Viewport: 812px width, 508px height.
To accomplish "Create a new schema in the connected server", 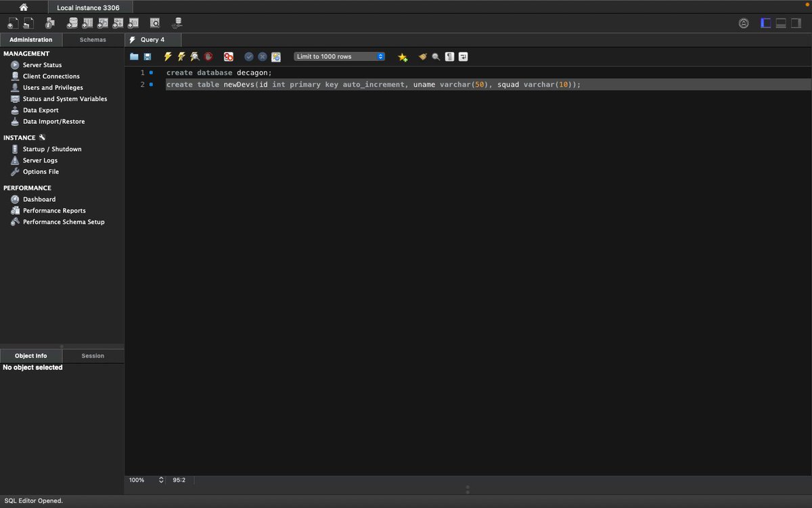I will (72, 22).
